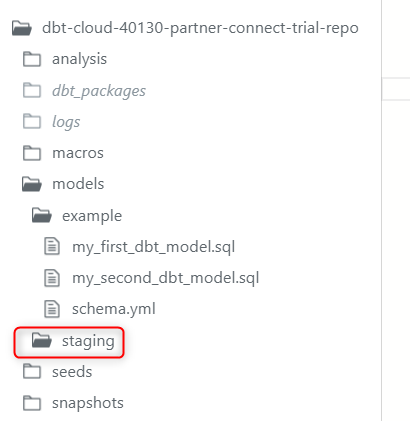Collapse the dbt-cloud-40130-partner-connect-trial-repo root folder icon
410x421 pixels.
point(22,28)
